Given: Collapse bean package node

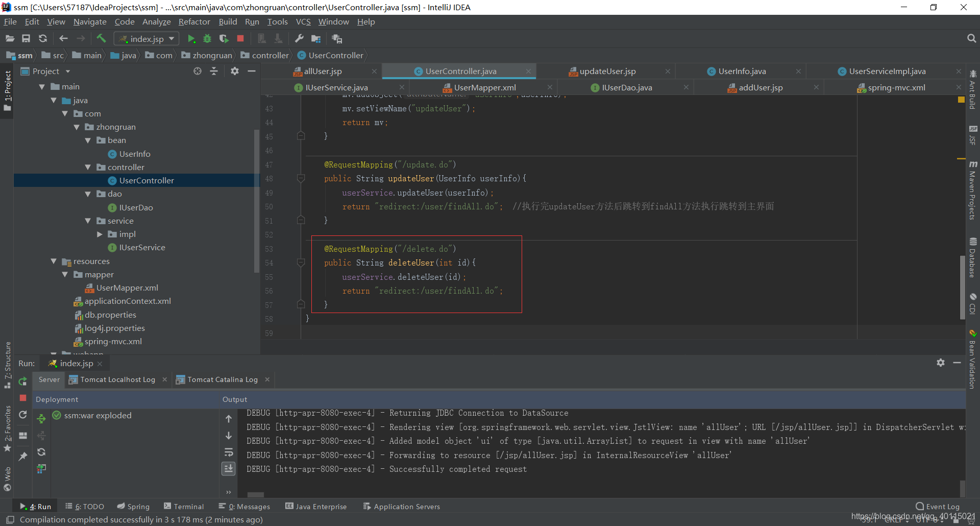Looking at the screenshot, I should tap(88, 140).
